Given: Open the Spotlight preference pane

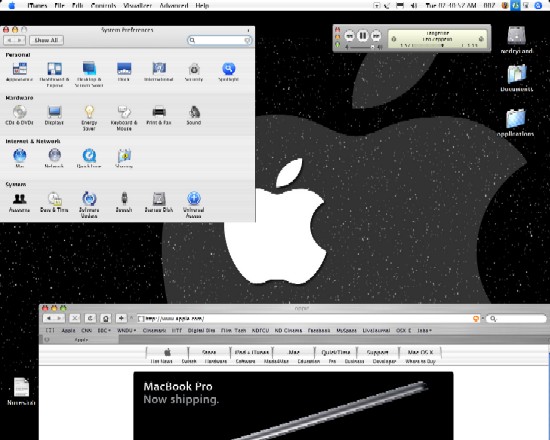Looking at the screenshot, I should coord(228,72).
